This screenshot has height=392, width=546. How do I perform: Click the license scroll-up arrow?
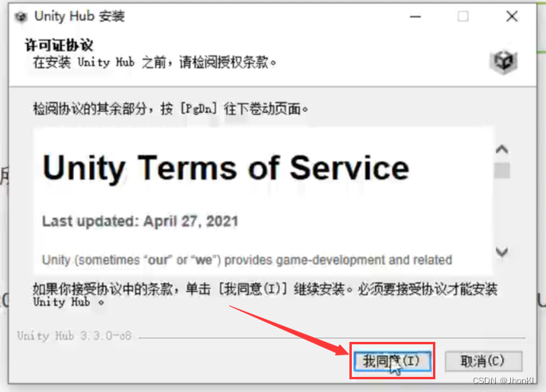point(501,149)
